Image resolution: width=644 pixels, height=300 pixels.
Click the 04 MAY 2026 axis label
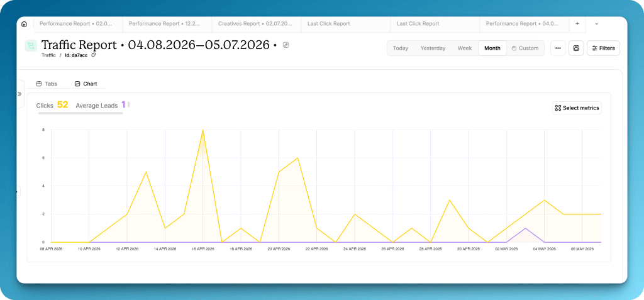pyautogui.click(x=545, y=249)
